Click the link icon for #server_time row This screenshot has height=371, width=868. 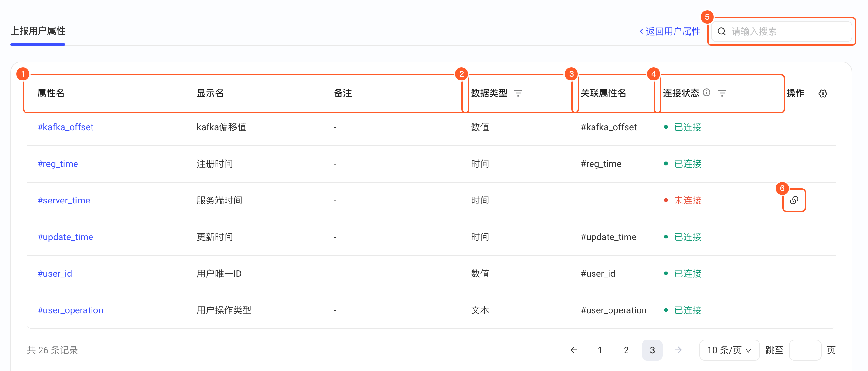pos(794,200)
